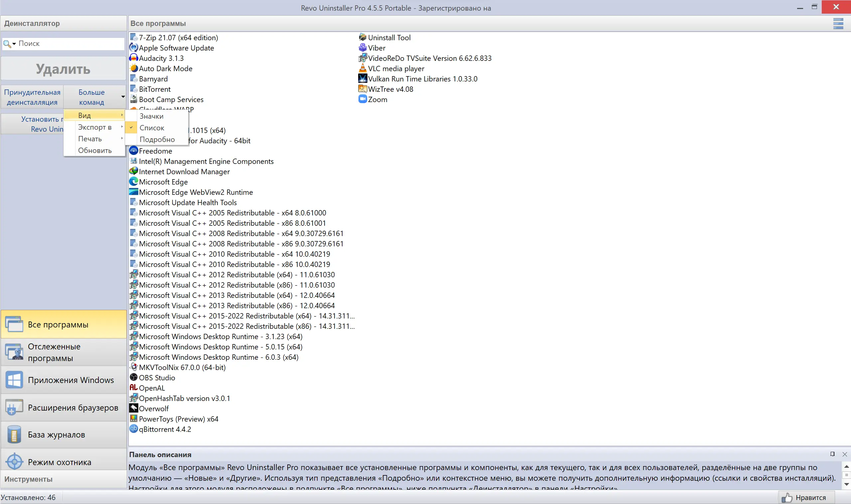
Task: Select the VLC media player cone icon
Action: pos(362,68)
